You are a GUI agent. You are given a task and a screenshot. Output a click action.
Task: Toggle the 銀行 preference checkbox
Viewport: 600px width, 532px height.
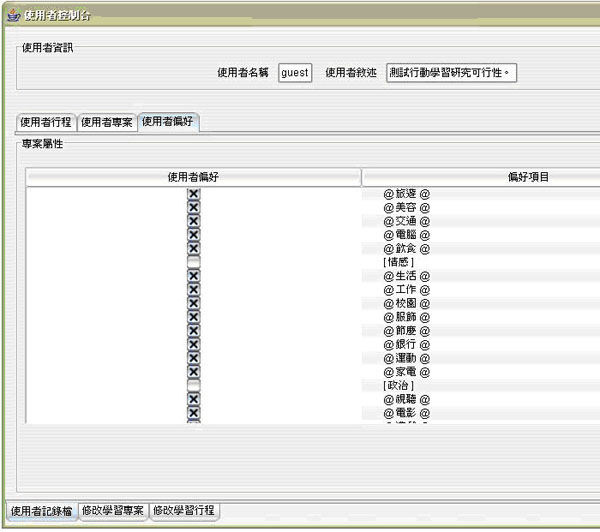click(193, 344)
